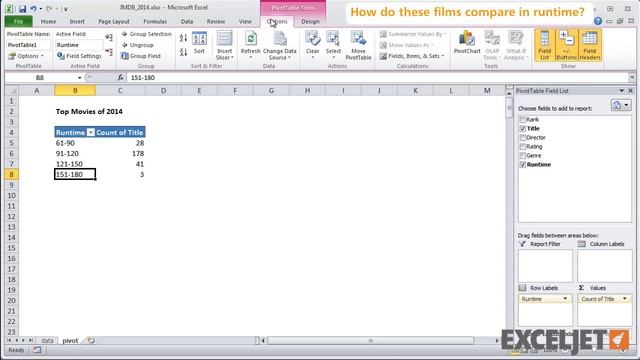This screenshot has width=640, height=360.
Task: Check the Rank field checkbox
Action: tap(522, 120)
